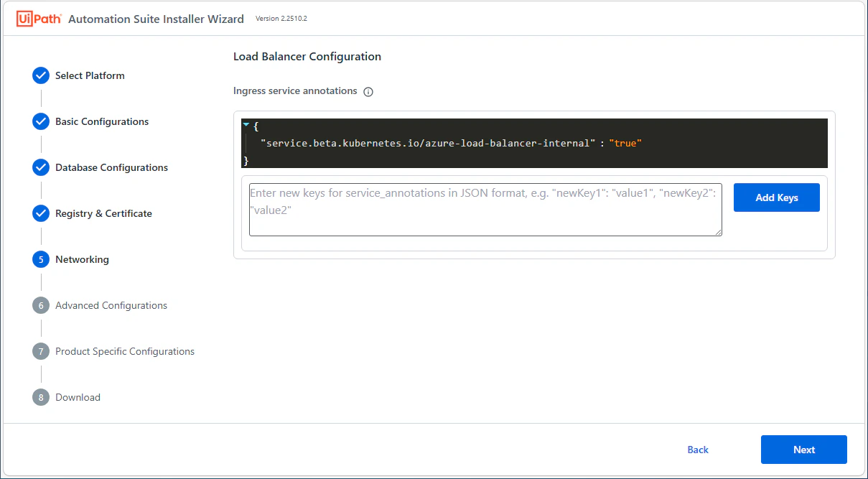Go to Database Configurations step

[x=111, y=167]
